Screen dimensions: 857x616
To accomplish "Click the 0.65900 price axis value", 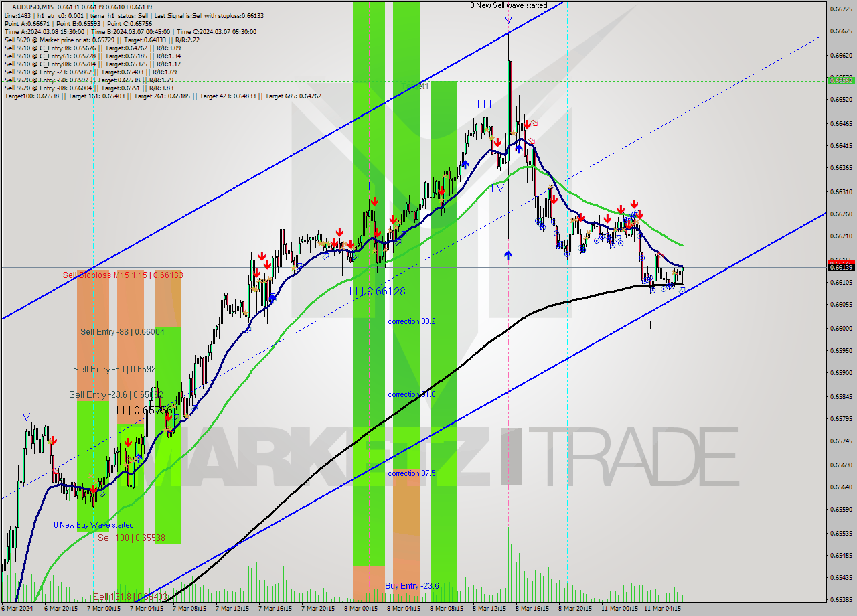I will tap(841, 372).
